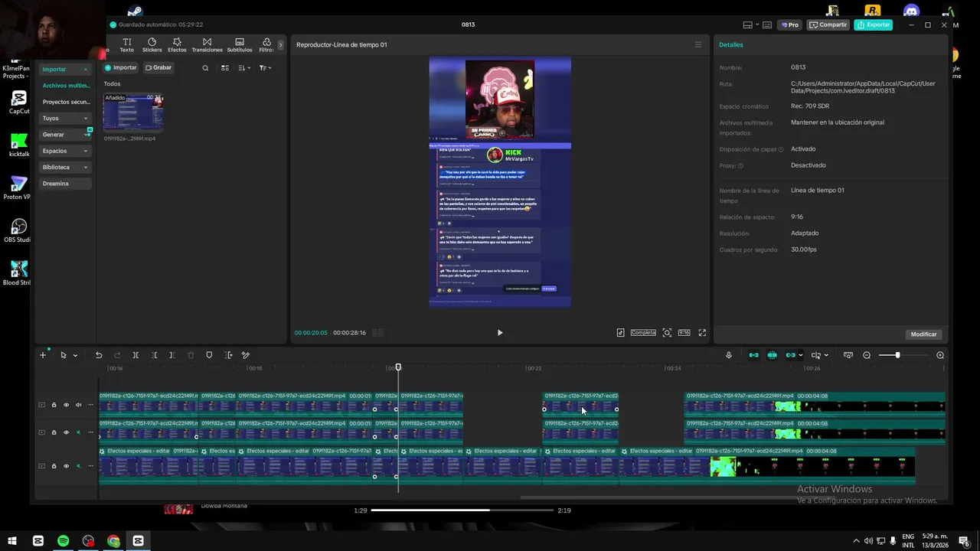The width and height of the screenshot is (980, 551).
Task: Open the preview panel hamburger menu
Action: (698, 44)
